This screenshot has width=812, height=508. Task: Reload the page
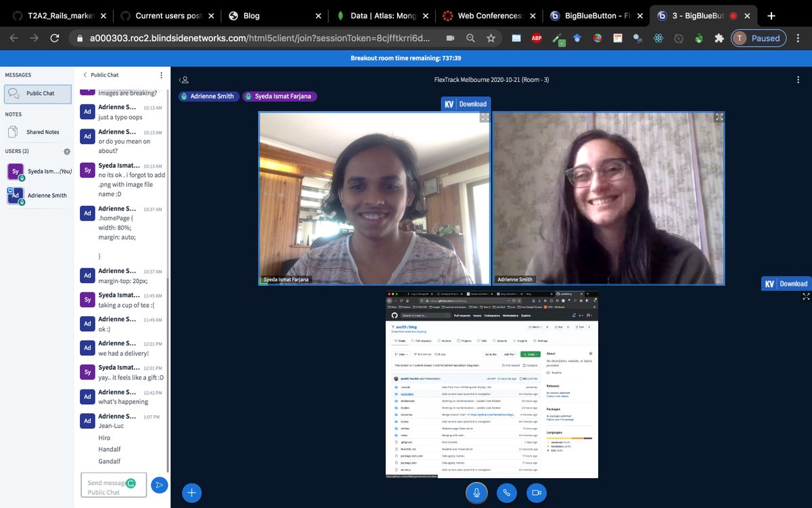click(54, 39)
